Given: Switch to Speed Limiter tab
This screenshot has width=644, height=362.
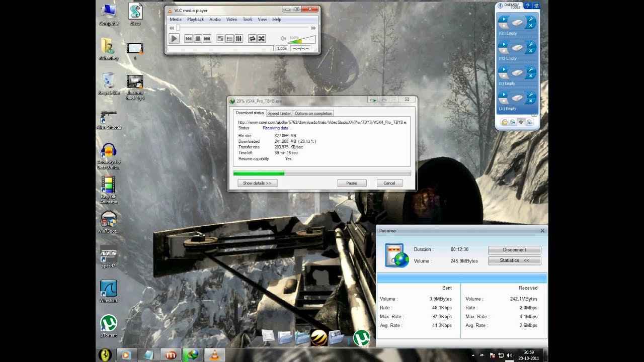Looking at the screenshot, I should coord(279,114).
